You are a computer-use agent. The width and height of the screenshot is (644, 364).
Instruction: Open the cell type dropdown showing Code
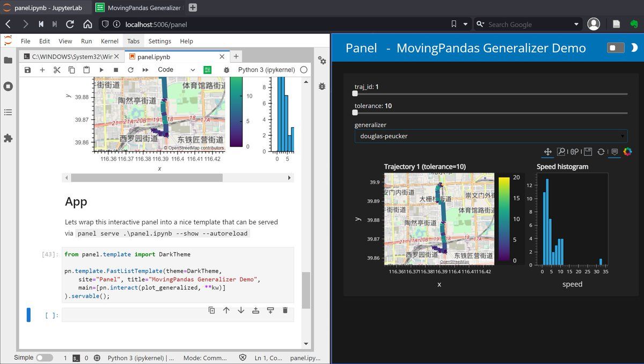coord(177,70)
